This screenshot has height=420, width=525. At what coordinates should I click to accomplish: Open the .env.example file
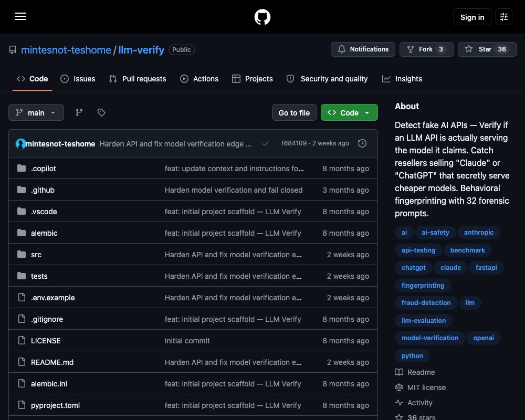coord(53,298)
